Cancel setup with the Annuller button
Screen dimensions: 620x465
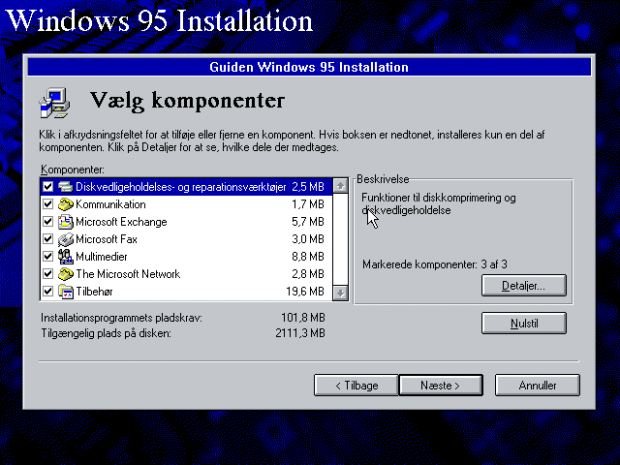tap(537, 385)
